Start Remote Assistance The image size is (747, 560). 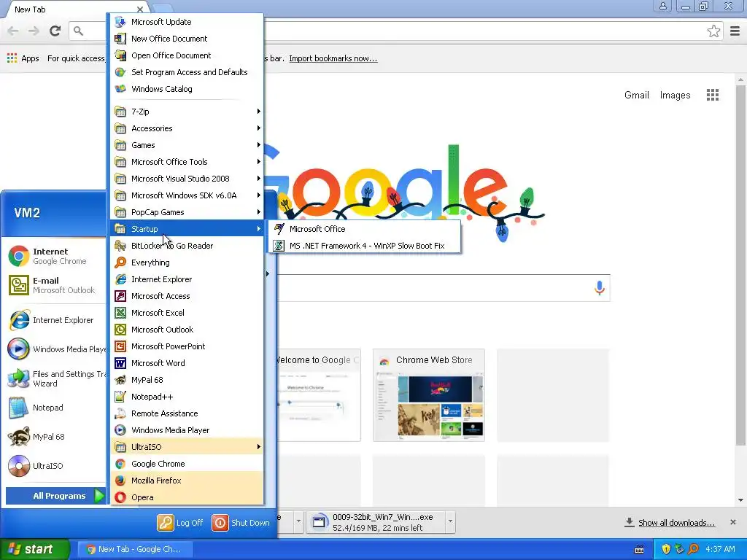tap(187, 413)
